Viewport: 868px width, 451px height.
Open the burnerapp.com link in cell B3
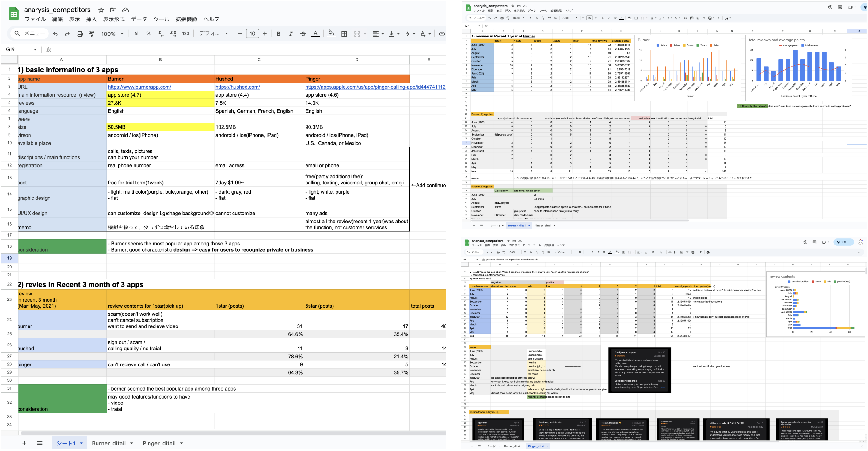[x=139, y=87]
